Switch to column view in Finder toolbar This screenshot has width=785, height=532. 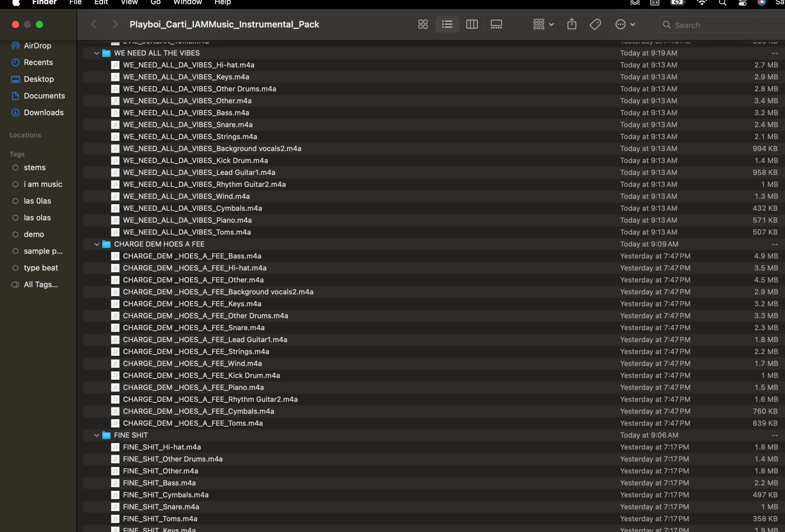(472, 25)
